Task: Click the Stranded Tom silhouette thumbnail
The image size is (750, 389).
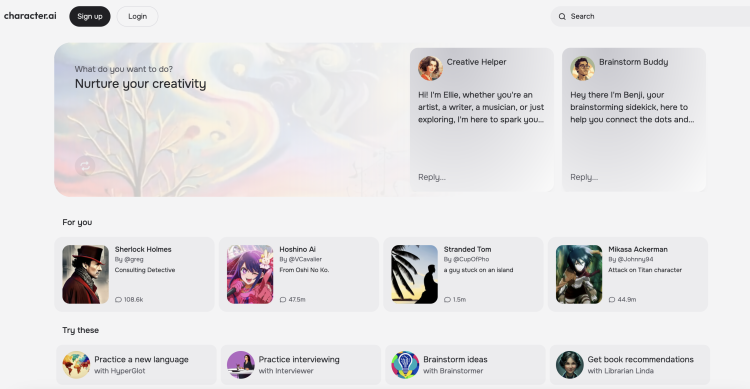Action: tap(415, 274)
